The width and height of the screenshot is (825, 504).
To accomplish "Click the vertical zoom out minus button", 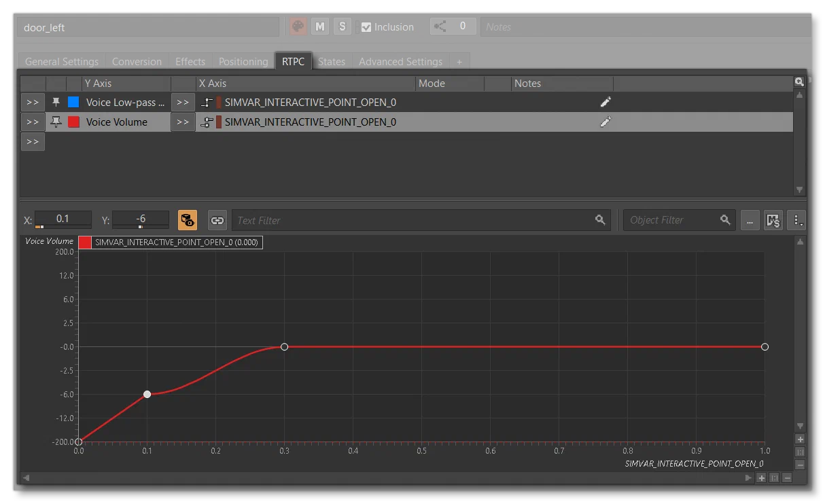I will click(x=800, y=465).
